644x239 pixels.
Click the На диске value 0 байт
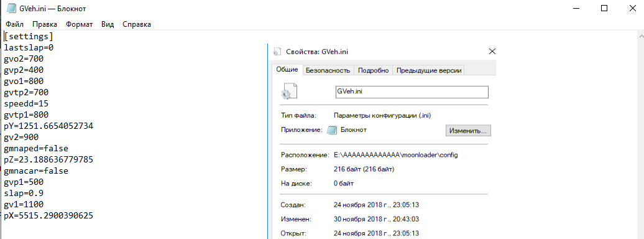coord(344,184)
